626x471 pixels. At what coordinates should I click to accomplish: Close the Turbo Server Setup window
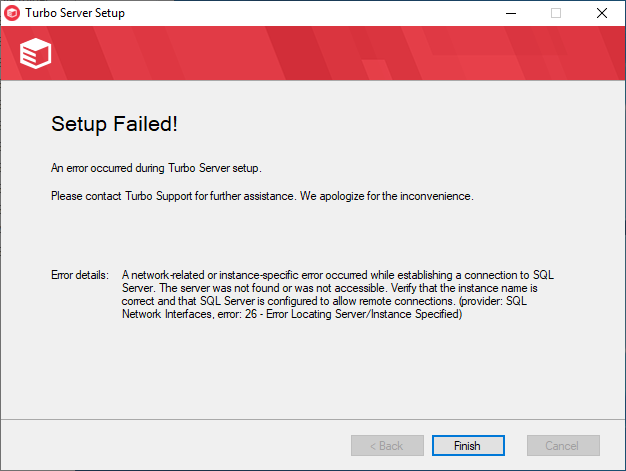602,13
